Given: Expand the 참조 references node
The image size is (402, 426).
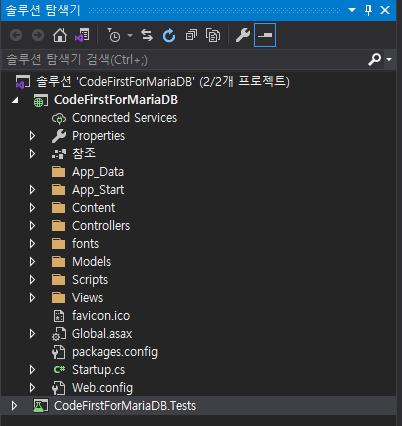Looking at the screenshot, I should point(32,154).
